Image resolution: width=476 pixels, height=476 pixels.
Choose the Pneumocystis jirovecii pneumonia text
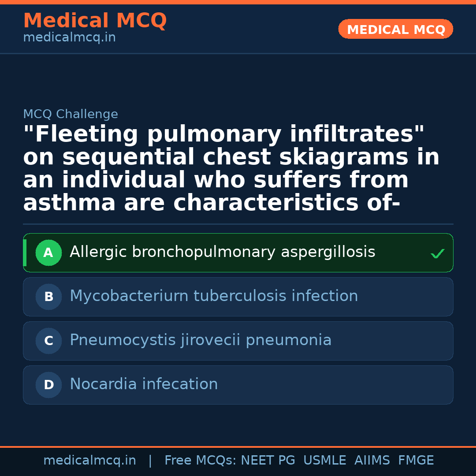pyautogui.click(x=201, y=340)
